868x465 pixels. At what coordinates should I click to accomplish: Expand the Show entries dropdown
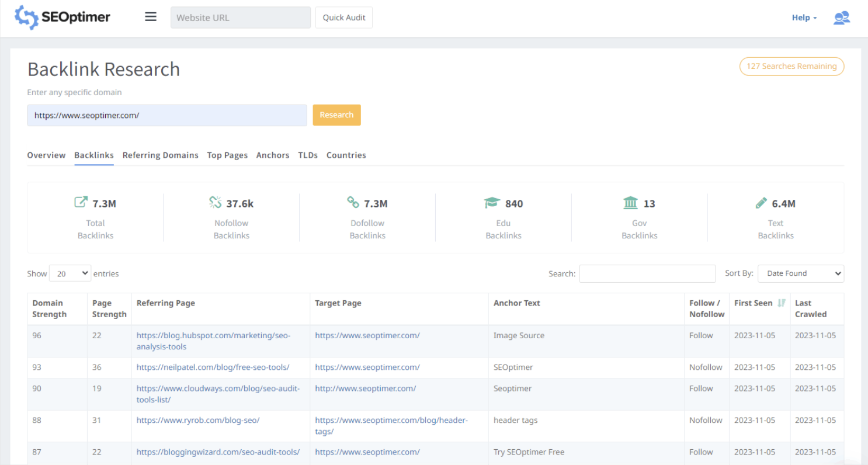pos(70,273)
